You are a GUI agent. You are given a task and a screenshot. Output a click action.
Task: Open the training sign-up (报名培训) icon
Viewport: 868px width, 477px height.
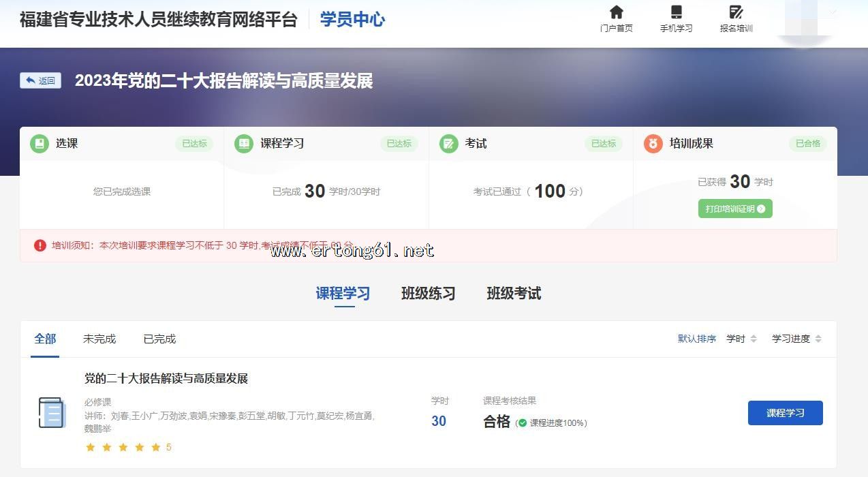click(x=736, y=12)
